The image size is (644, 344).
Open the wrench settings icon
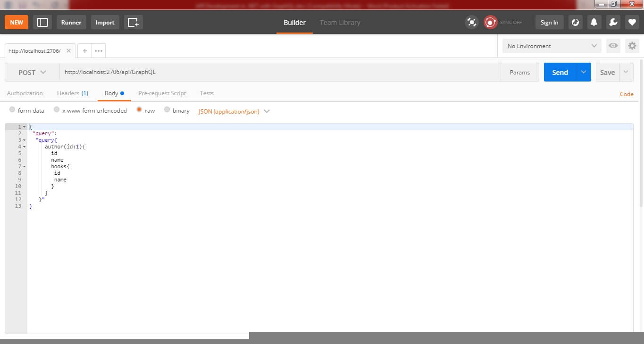pos(613,22)
